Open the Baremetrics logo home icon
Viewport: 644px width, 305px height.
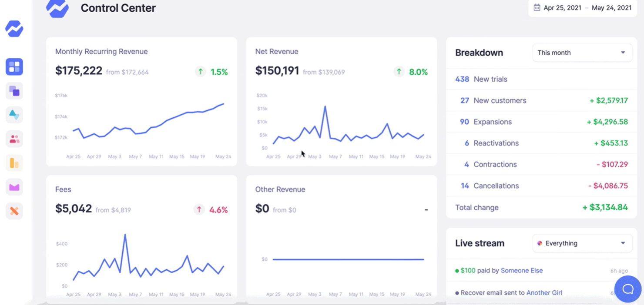pyautogui.click(x=14, y=29)
